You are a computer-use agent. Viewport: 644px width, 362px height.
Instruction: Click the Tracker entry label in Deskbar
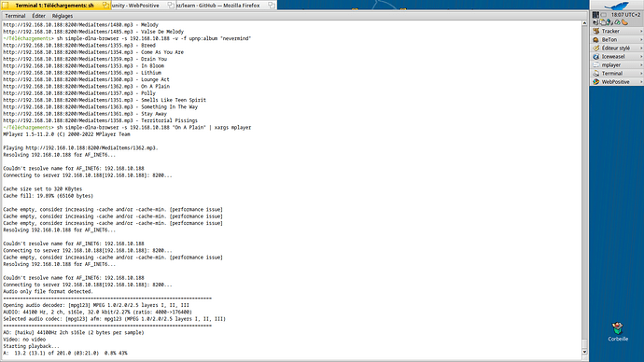[610, 31]
